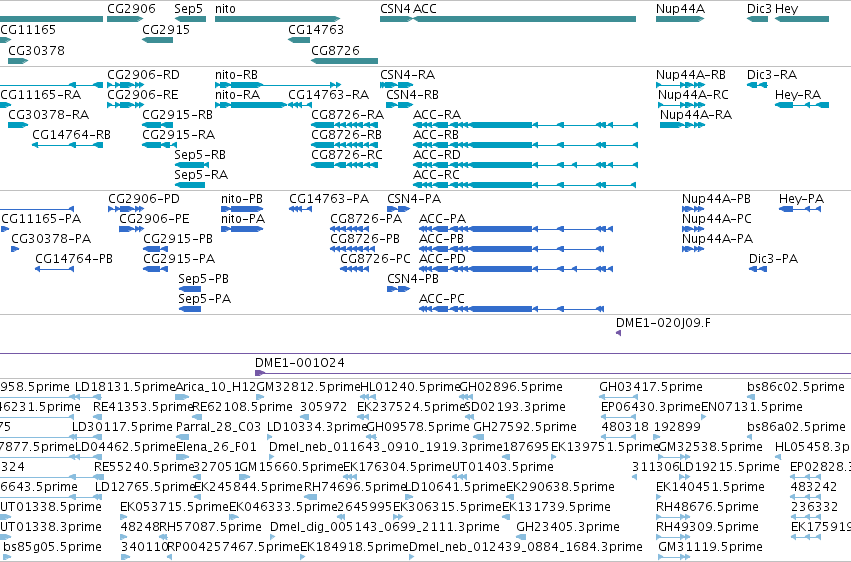The width and height of the screenshot is (851, 562).
Task: Open protein ACC-PB label
Action: [441, 239]
